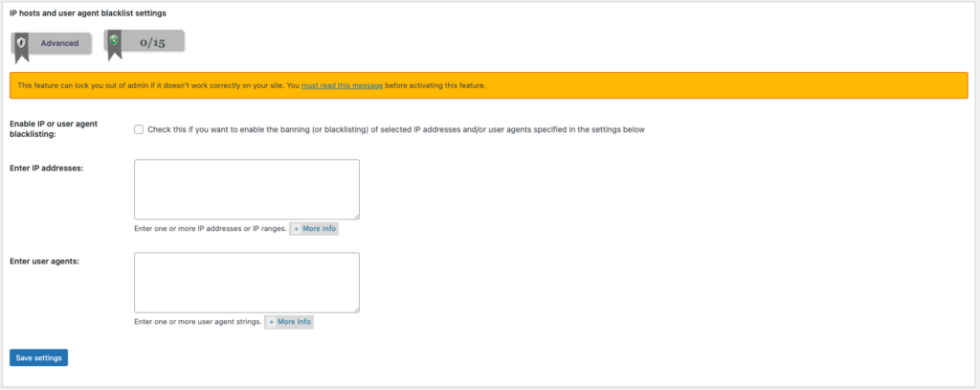Click 'Enable IP or user agent blacklisting:' label
Image resolution: width=980 pixels, height=390 pixels.
tap(54, 129)
